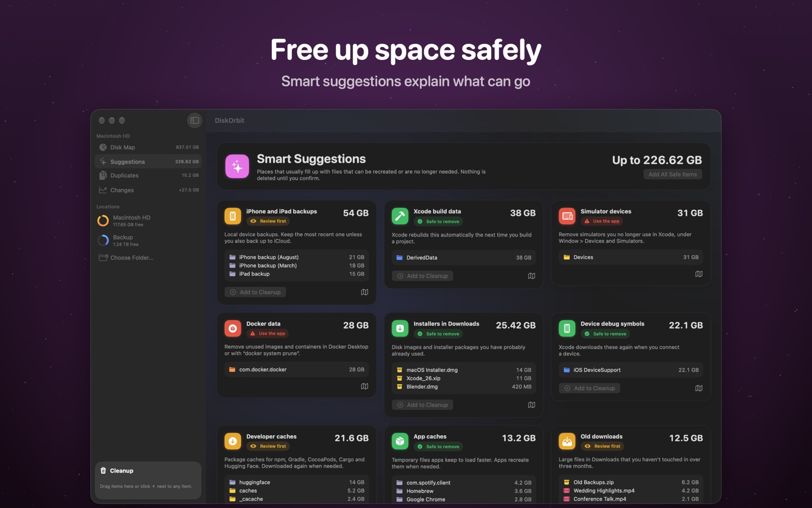Select Wedding Highlights.mp4 row

(x=631, y=491)
